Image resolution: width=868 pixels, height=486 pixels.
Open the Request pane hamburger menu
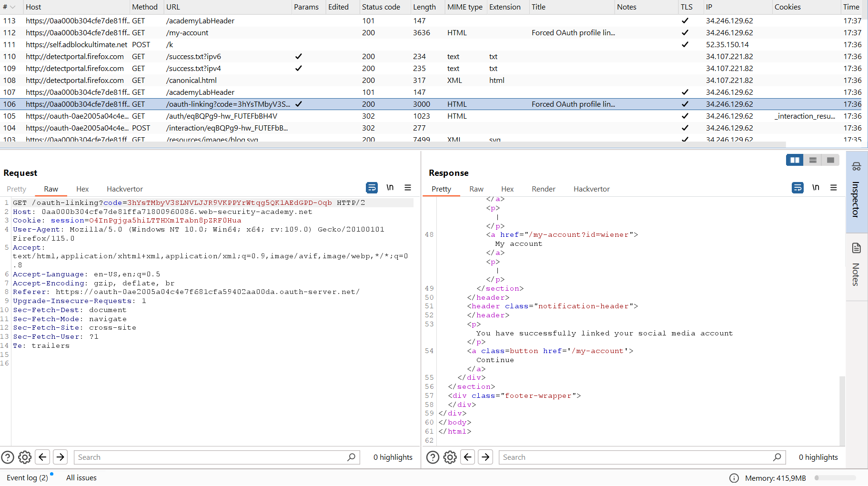pos(408,188)
